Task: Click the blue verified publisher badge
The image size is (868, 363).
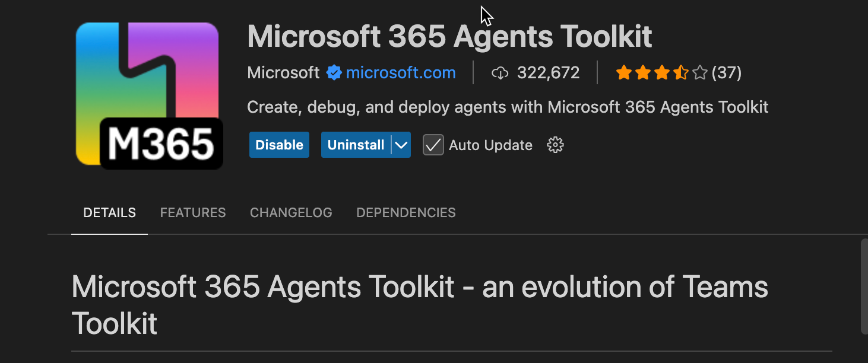Action: [x=334, y=73]
